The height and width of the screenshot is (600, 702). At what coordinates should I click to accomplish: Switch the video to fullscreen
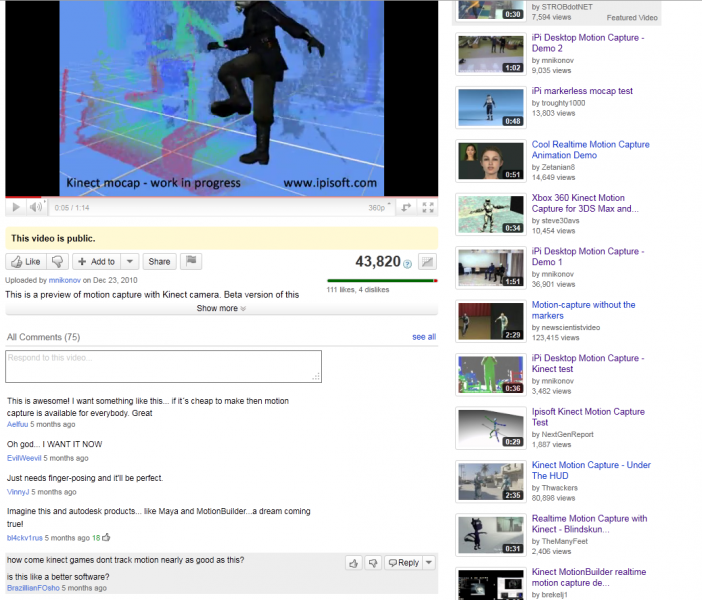[x=428, y=208]
